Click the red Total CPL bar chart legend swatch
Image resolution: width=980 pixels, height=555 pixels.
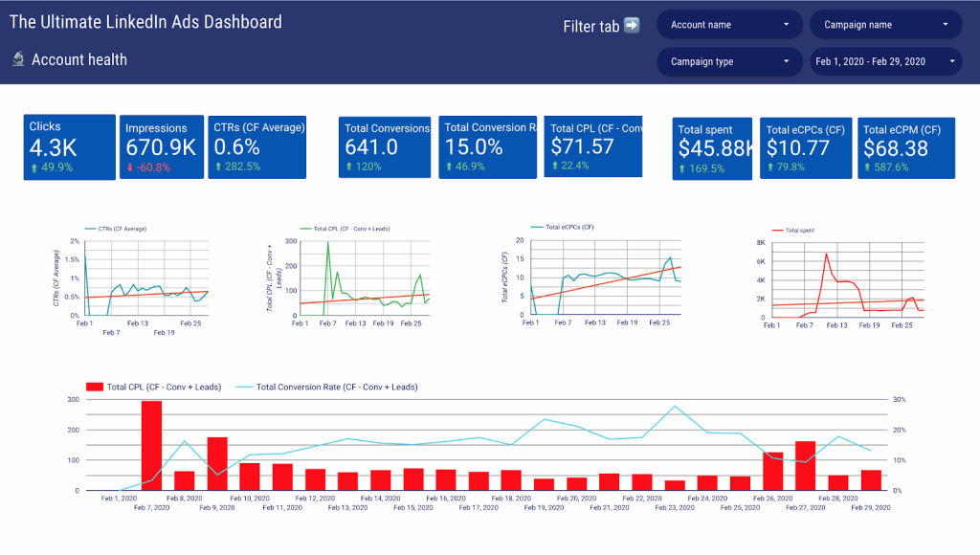point(95,387)
